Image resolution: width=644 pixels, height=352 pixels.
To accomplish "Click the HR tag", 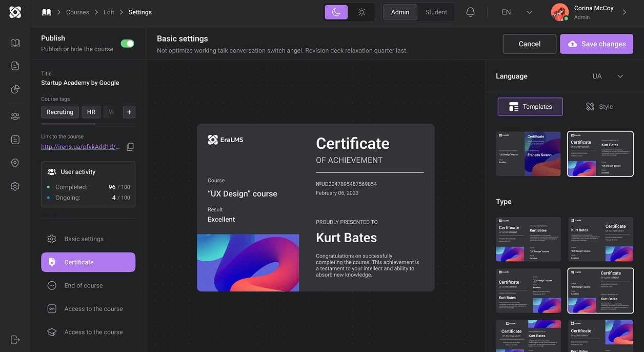I will coord(91,112).
